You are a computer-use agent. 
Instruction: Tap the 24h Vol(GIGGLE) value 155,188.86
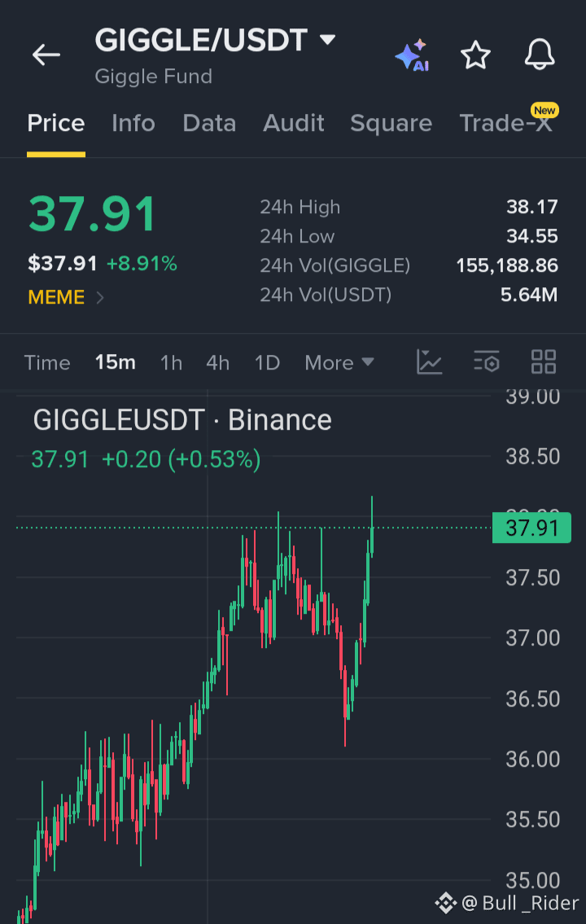point(507,265)
